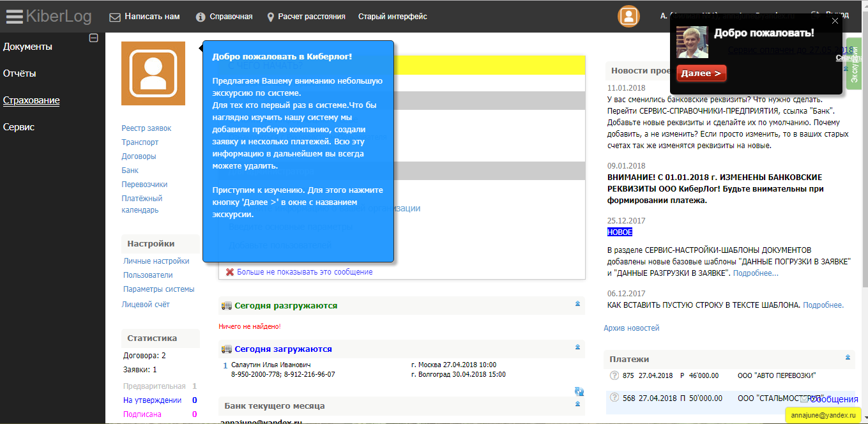Collapse the Платежи panel
Image resolution: width=868 pixels, height=424 pixels.
[x=848, y=358]
